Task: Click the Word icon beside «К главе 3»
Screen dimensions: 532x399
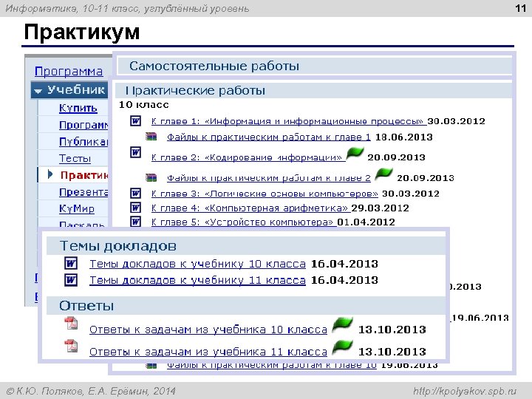Action: click(136, 194)
